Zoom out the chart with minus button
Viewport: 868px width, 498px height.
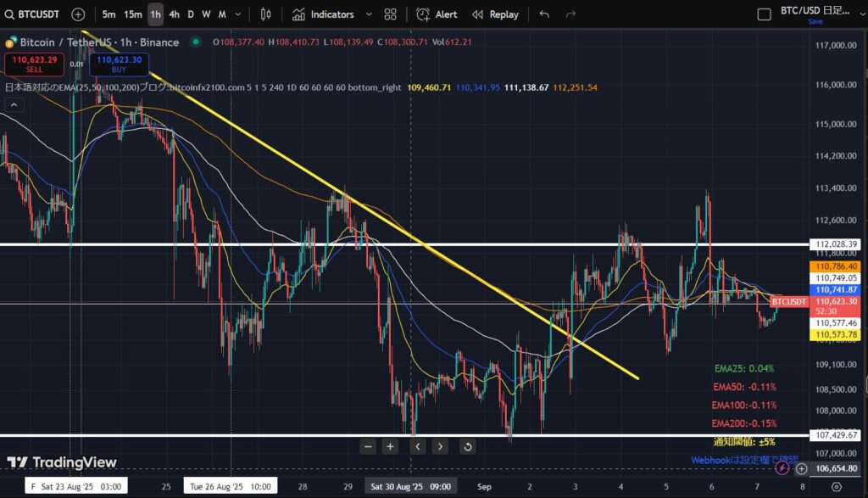pos(368,446)
